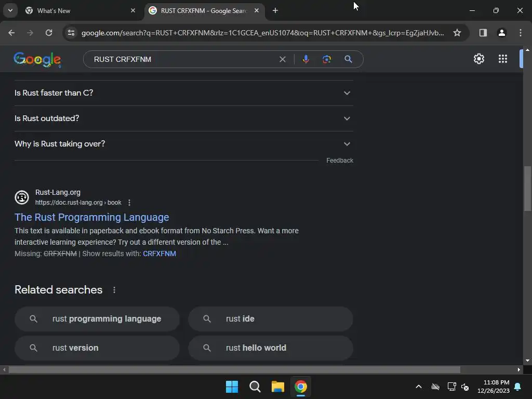Open the Chrome profile menu
Screen dimensions: 532x399
click(501, 33)
